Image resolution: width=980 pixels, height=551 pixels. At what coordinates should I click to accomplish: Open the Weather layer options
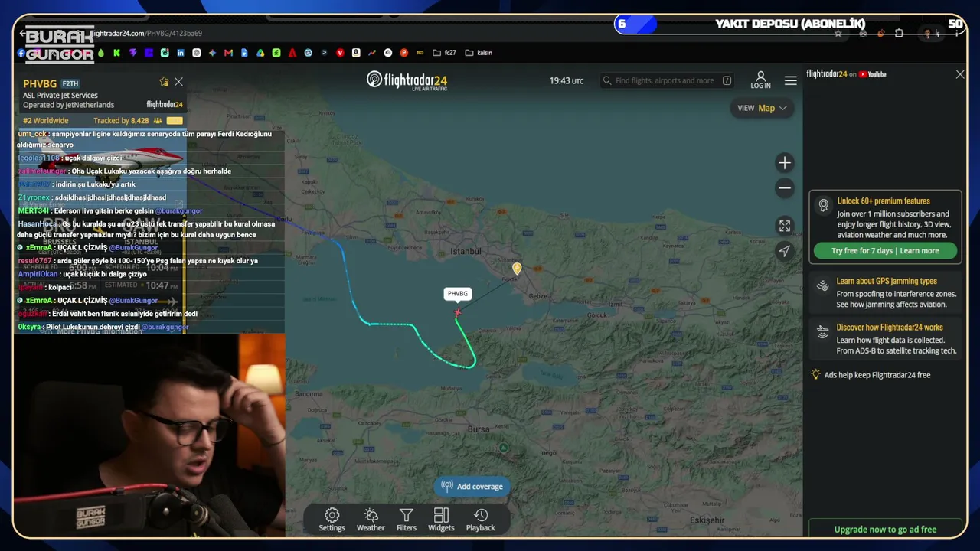[x=371, y=520]
